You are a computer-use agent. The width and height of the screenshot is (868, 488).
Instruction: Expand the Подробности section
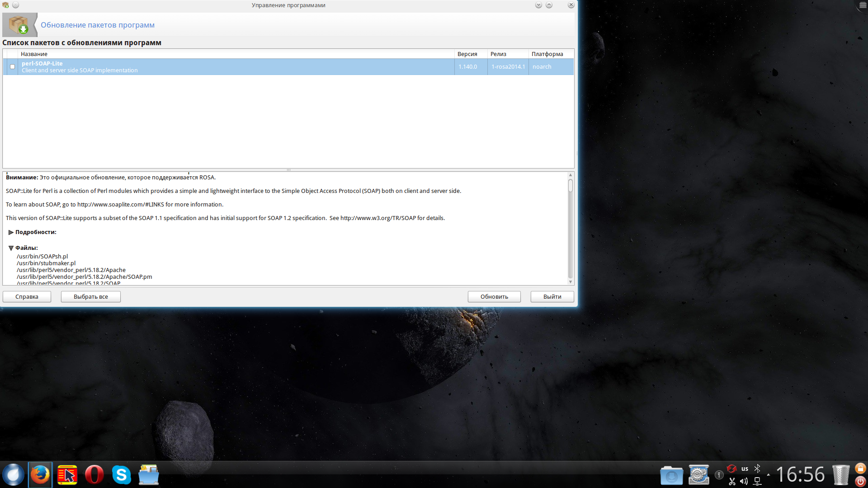[x=11, y=232]
